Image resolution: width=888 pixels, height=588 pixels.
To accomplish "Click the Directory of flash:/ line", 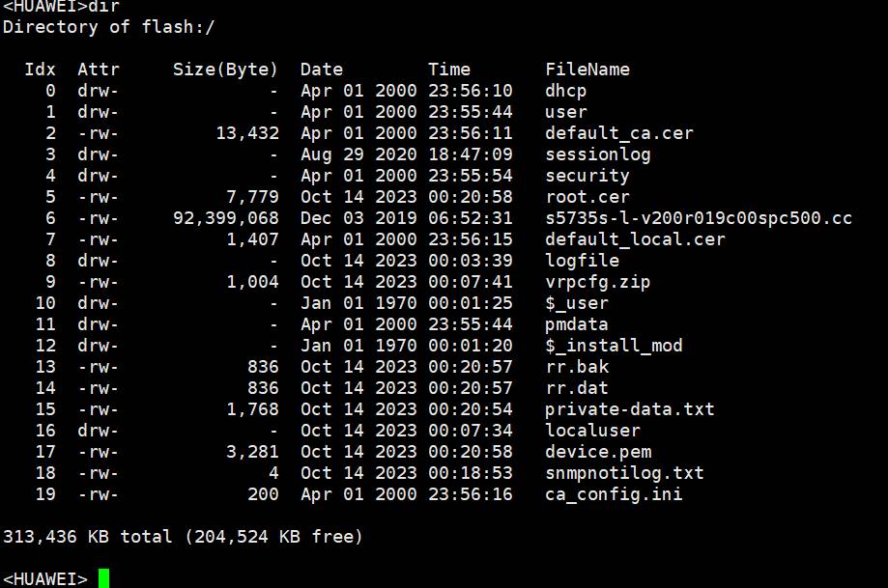I will tap(109, 27).
